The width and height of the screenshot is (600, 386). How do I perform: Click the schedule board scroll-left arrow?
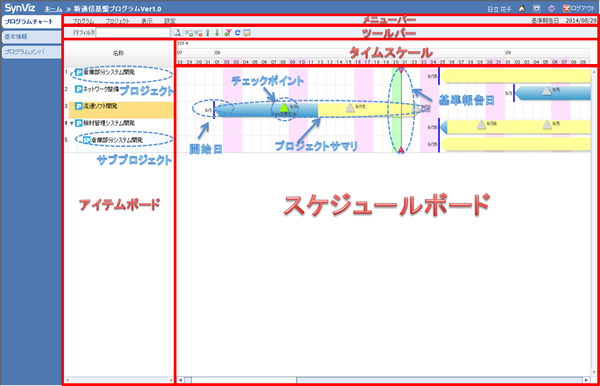[x=180, y=380]
